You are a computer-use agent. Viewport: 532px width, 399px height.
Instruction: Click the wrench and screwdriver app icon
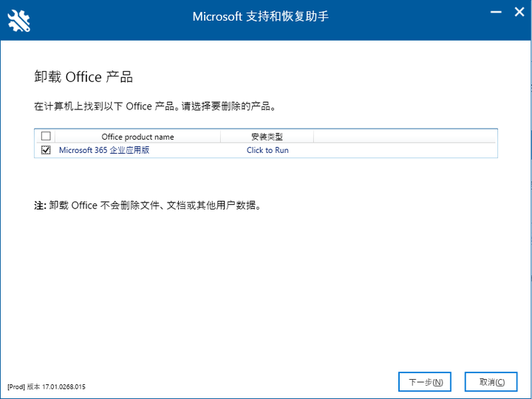coord(19,20)
